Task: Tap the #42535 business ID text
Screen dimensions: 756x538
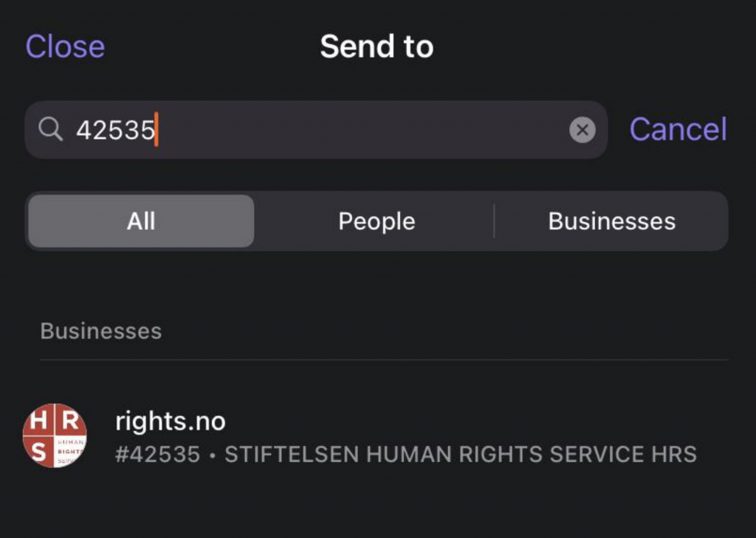Action: (157, 455)
